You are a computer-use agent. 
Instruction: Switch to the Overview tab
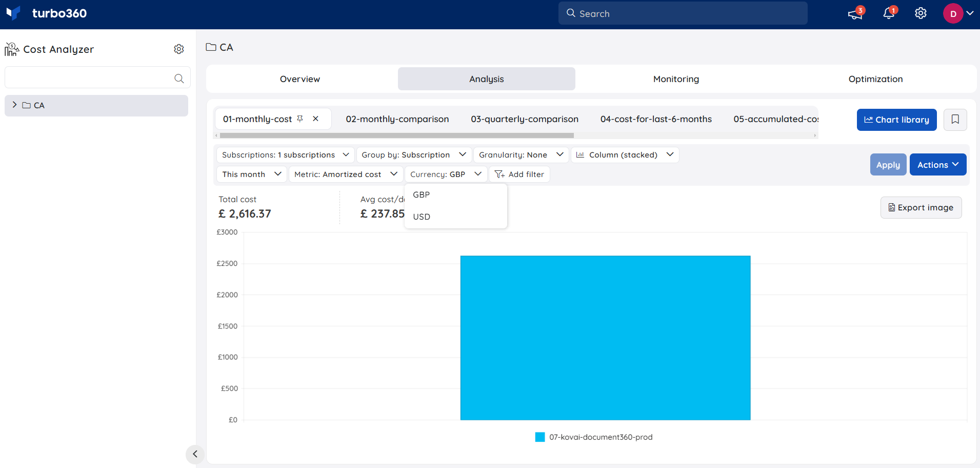click(x=300, y=79)
